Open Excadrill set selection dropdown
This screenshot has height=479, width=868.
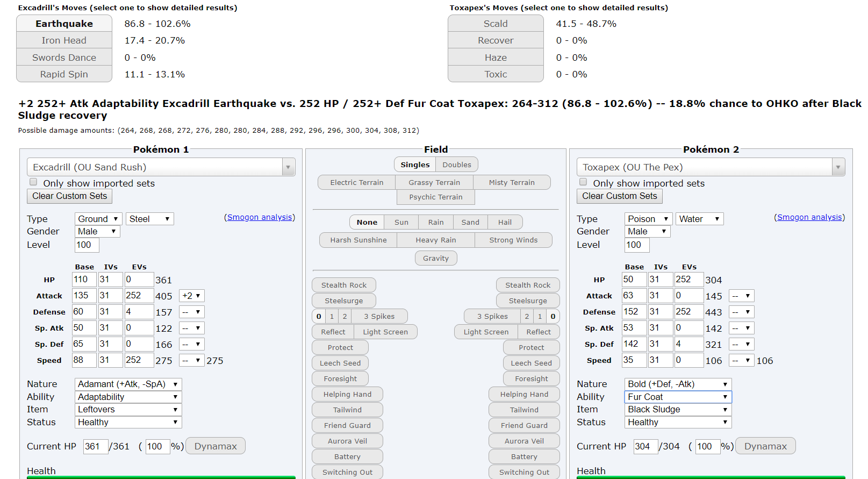pos(161,167)
